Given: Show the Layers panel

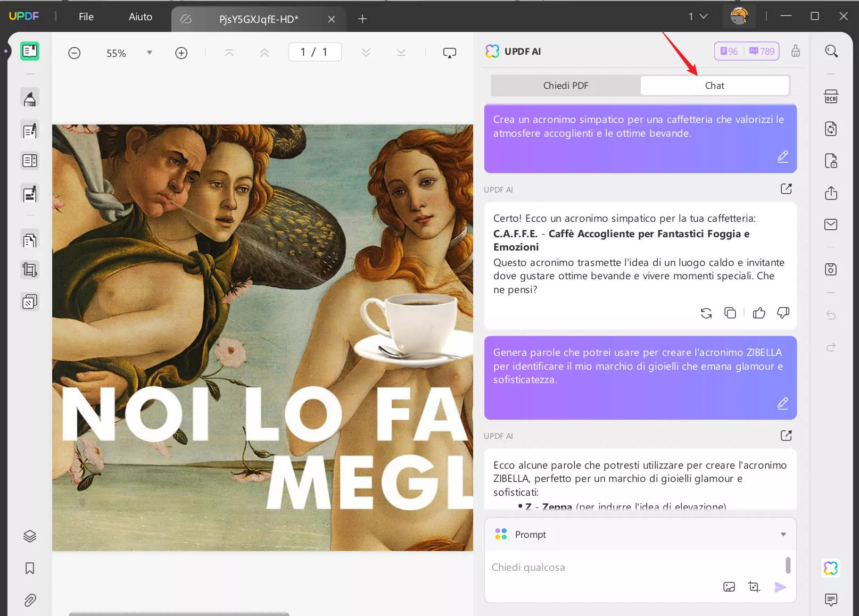Looking at the screenshot, I should click(x=30, y=536).
